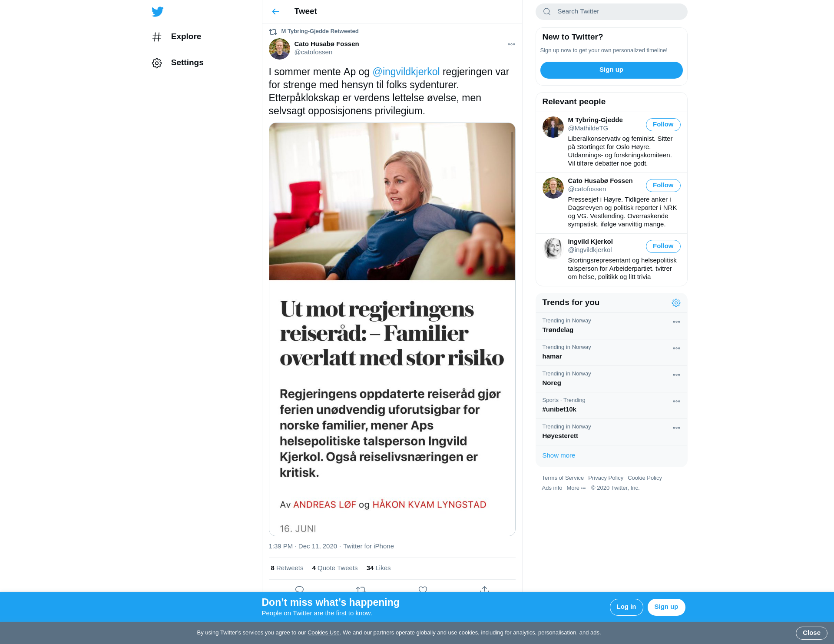Click the Twitter bird logo
This screenshot has height=644, width=834.
[158, 11]
